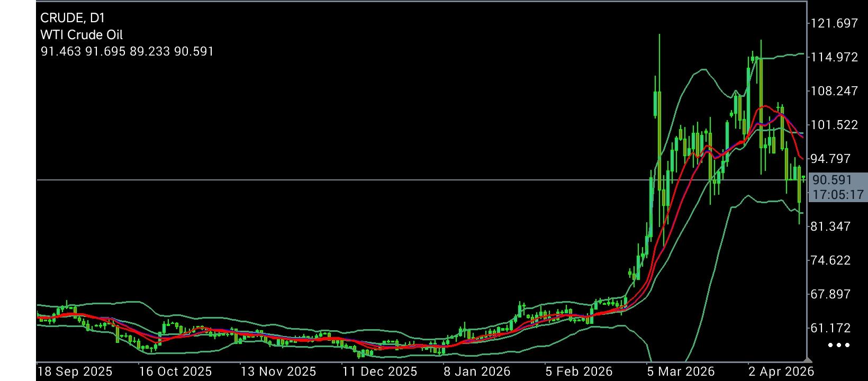Click the 114.972 price axis label
The width and height of the screenshot is (868, 381).
834,57
